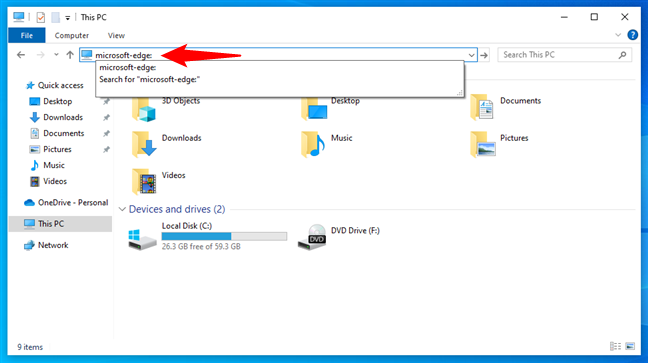Select the Music folder in main pane
Screen dimensions: 648x363
point(326,145)
